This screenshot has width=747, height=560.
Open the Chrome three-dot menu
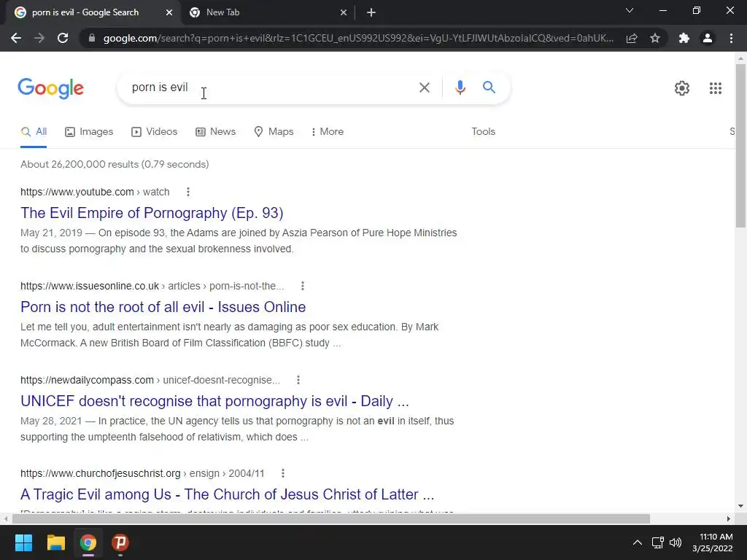731,38
